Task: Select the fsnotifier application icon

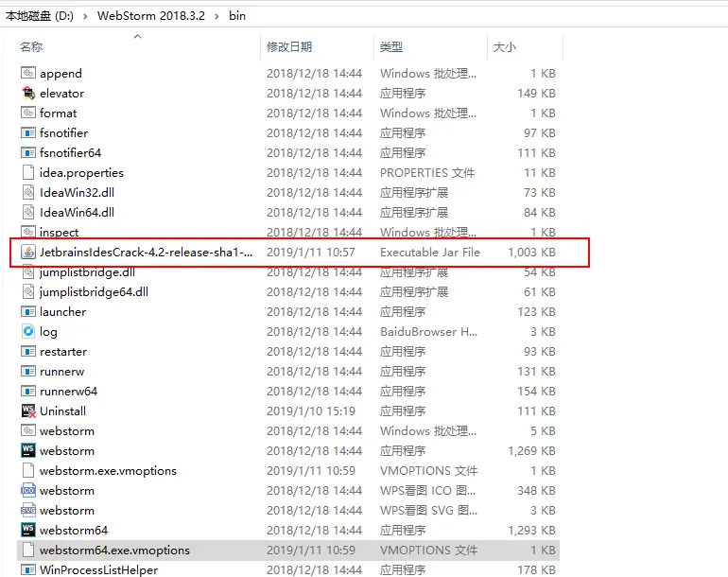Action: 28,132
